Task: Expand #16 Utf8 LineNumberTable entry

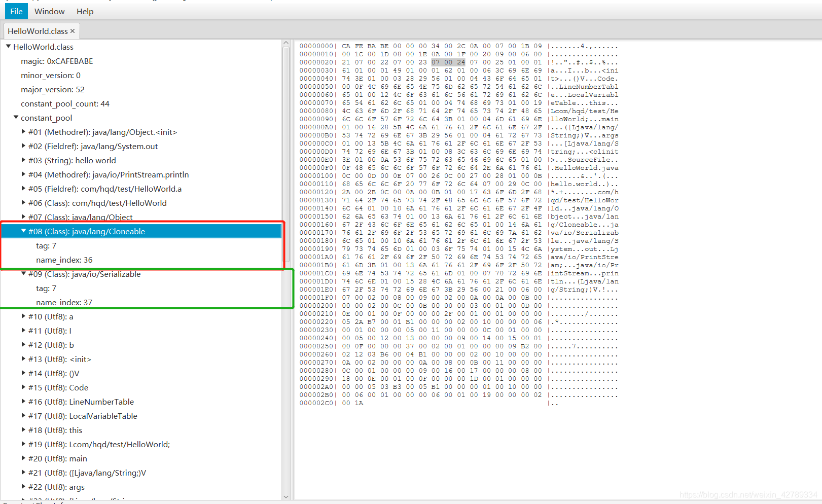Action: (x=23, y=401)
